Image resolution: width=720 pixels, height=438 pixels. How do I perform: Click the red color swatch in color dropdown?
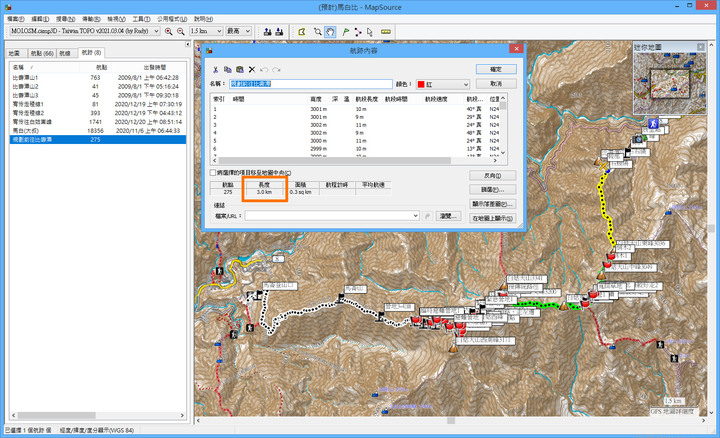(421, 84)
